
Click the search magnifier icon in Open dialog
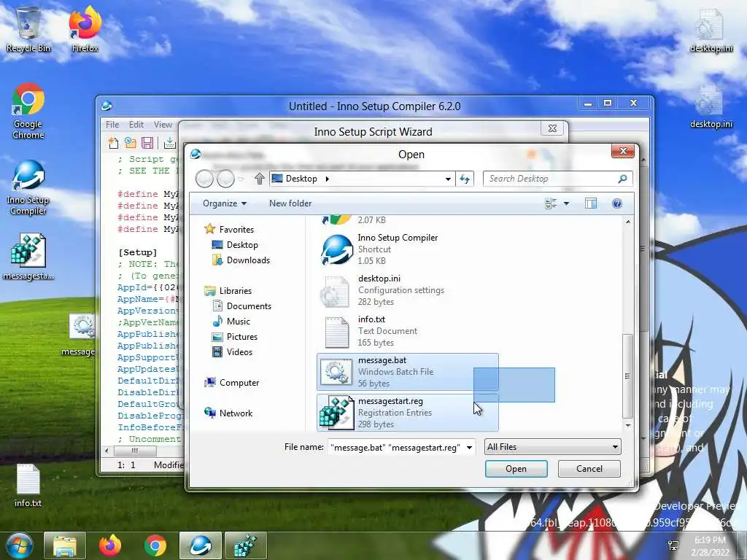click(622, 179)
